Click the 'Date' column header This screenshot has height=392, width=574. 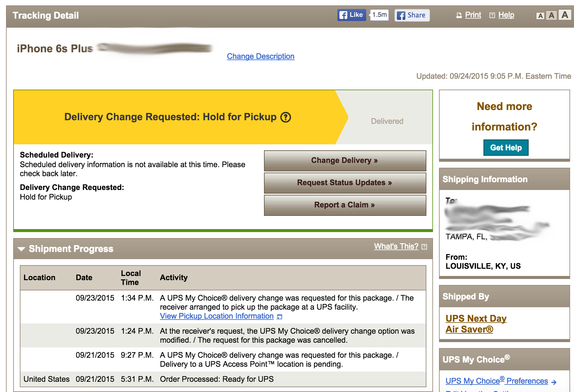84,277
